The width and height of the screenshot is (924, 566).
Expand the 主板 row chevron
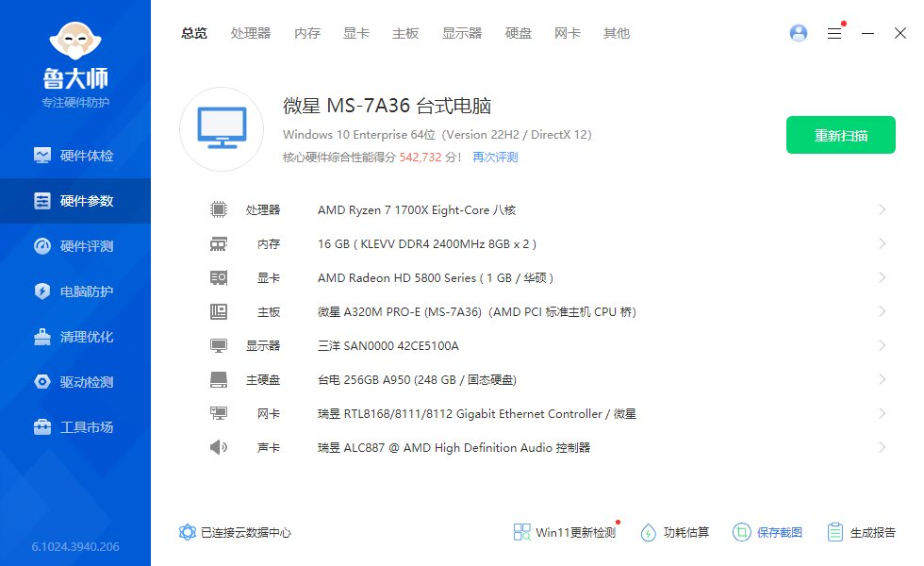click(883, 311)
